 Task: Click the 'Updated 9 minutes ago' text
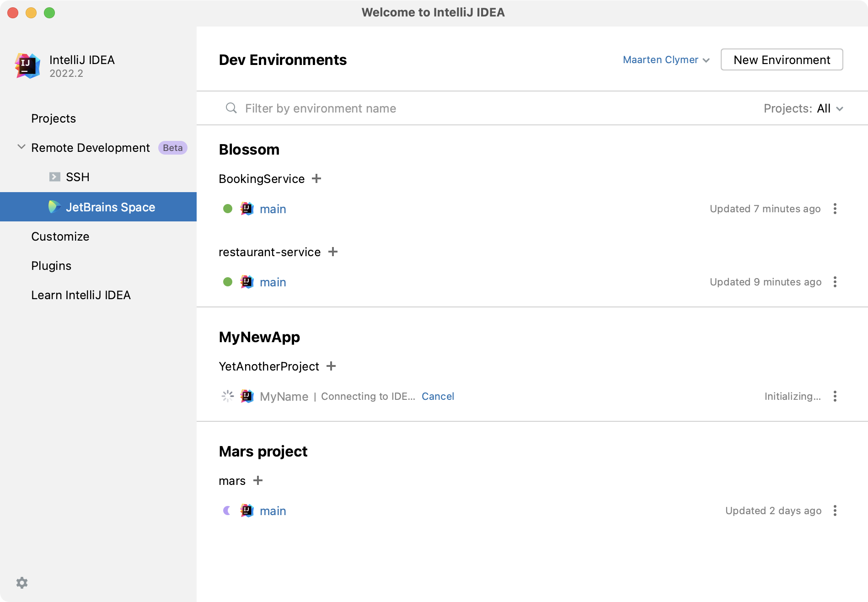[766, 282]
